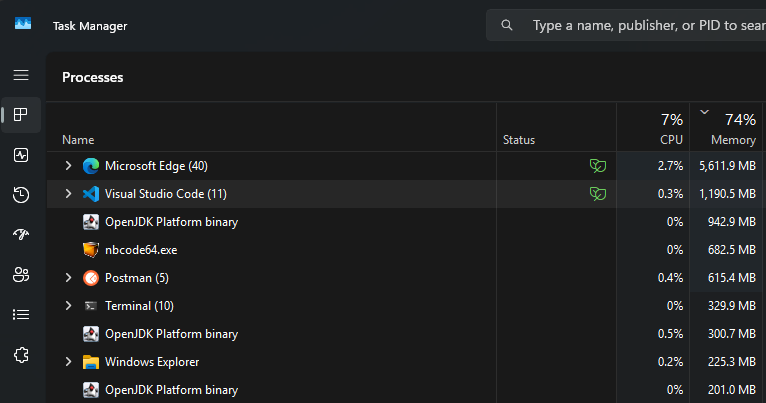Sort processes by the Name column header
The image size is (766, 403).
pyautogui.click(x=78, y=140)
